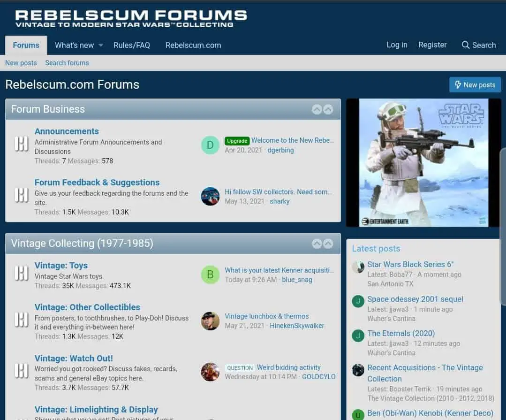Viewport: 506px width, 420px height.
Task: Open the Vintage: Other Collectibles forum
Action: [87, 307]
